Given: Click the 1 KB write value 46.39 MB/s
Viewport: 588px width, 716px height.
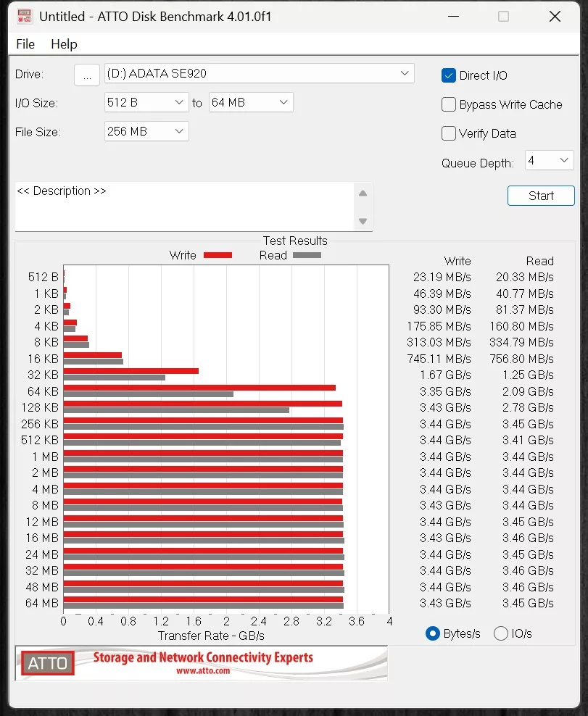Looking at the screenshot, I should (442, 294).
